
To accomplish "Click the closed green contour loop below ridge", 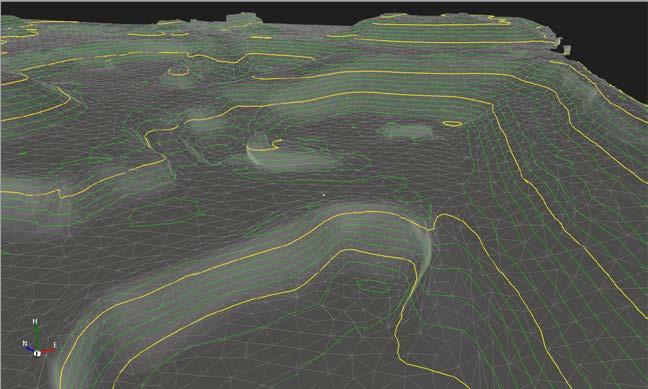I will click(374, 286).
